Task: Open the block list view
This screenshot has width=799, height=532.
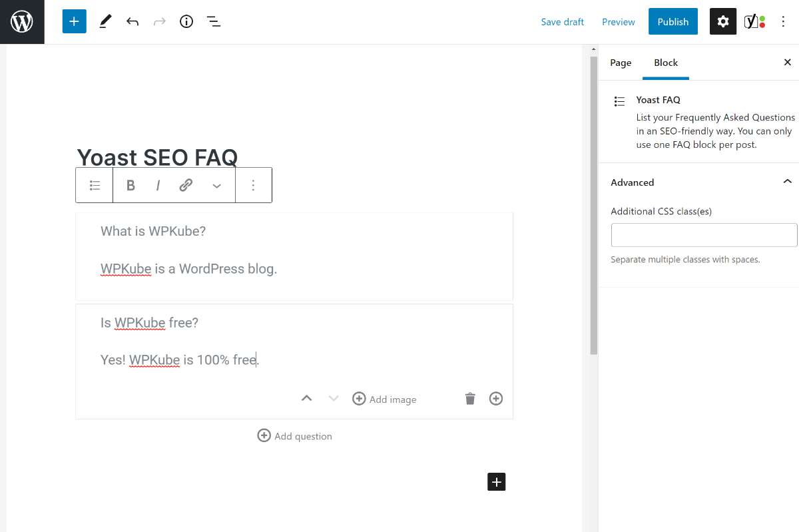Action: pyautogui.click(x=214, y=22)
